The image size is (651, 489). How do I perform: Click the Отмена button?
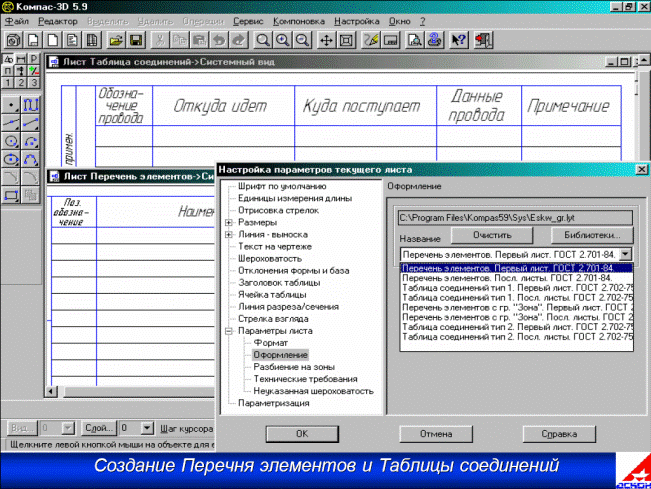click(436, 434)
